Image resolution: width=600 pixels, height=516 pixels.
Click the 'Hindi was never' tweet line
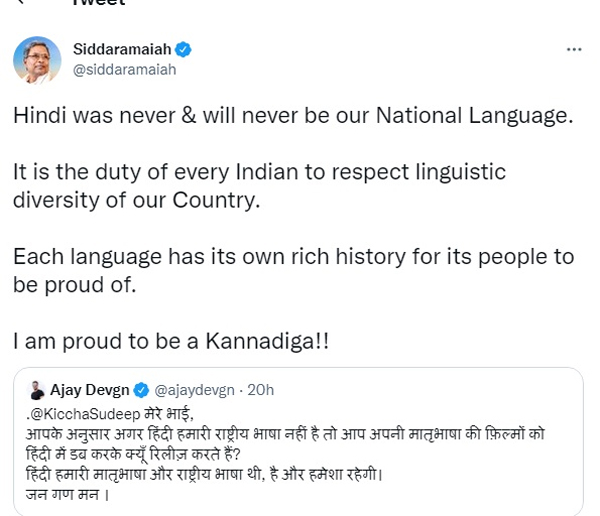[293, 115]
